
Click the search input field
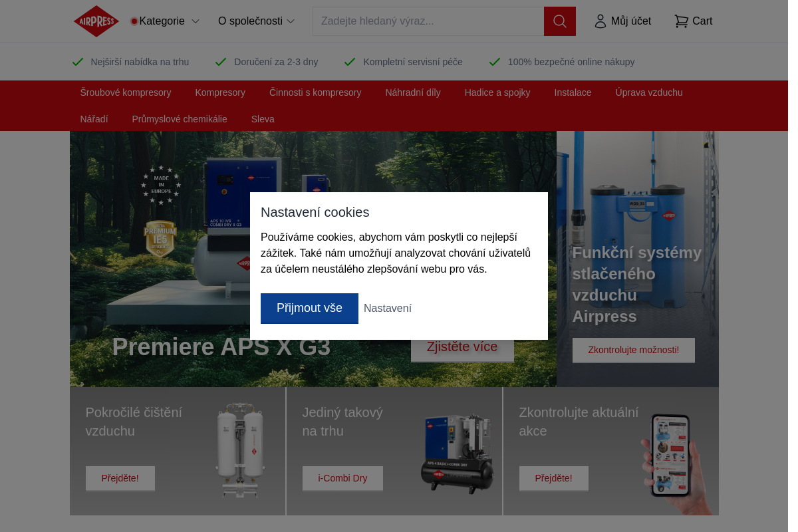[x=428, y=21]
